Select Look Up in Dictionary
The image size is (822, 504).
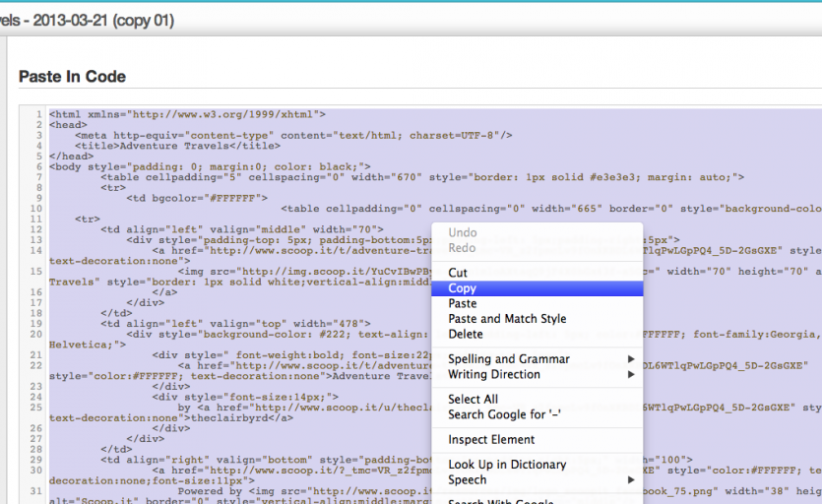click(507, 465)
